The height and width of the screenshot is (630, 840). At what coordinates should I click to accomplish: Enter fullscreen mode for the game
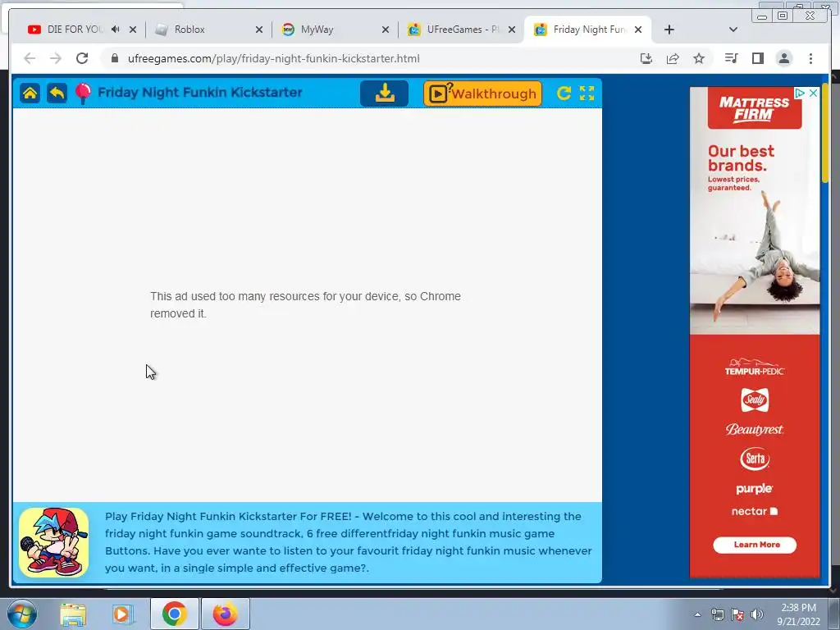coord(587,94)
